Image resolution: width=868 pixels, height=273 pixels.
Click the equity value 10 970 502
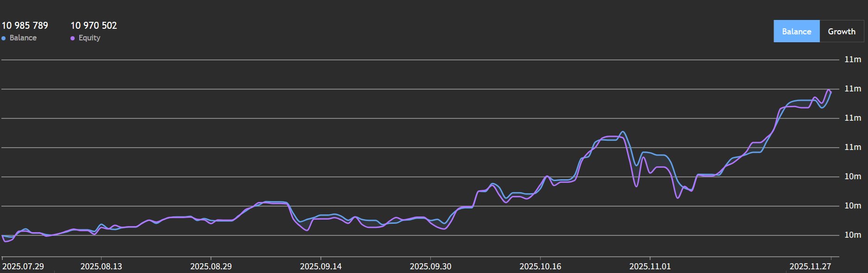click(94, 26)
